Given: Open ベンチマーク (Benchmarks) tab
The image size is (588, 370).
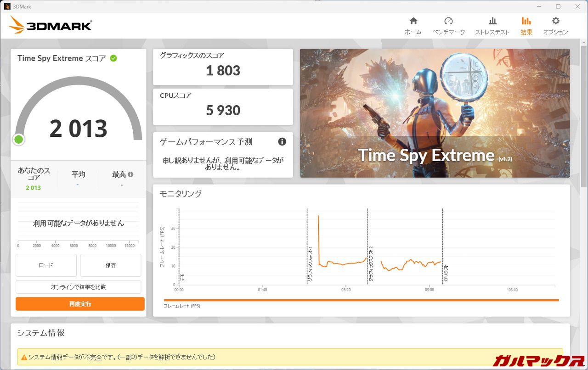Looking at the screenshot, I should pos(449,26).
